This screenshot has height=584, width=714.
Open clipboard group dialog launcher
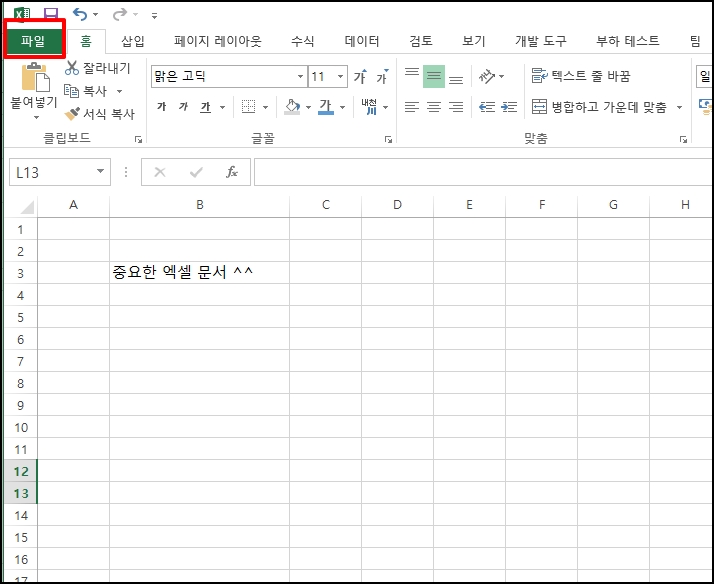pyautogui.click(x=138, y=140)
